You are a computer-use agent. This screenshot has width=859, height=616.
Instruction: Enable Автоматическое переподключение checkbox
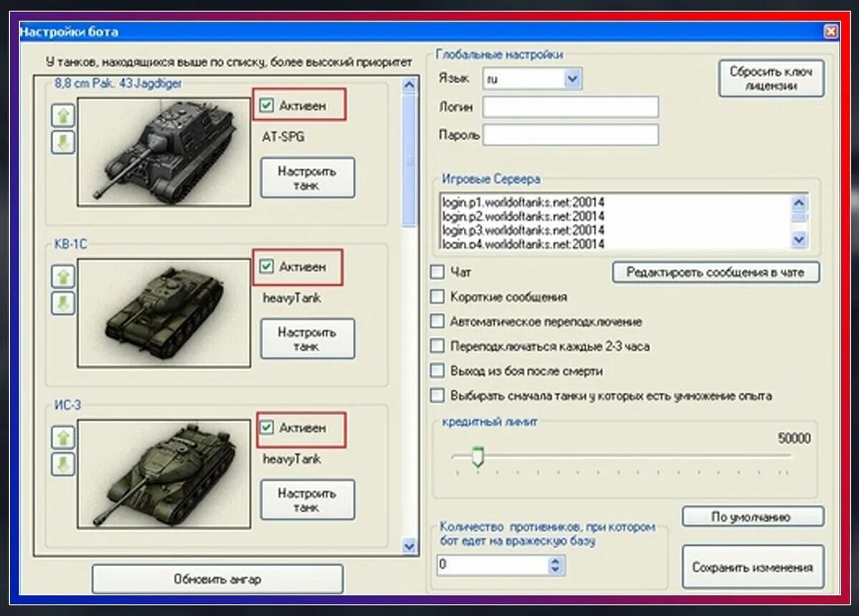437,321
